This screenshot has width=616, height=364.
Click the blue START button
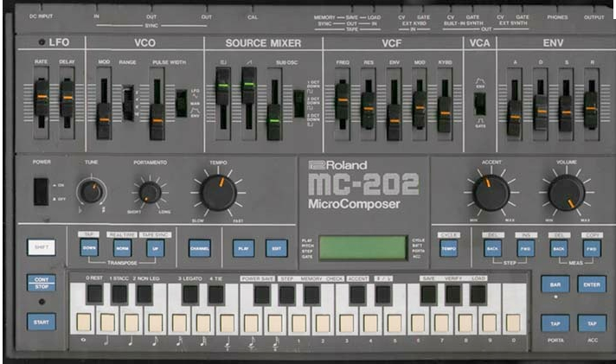[42, 322]
